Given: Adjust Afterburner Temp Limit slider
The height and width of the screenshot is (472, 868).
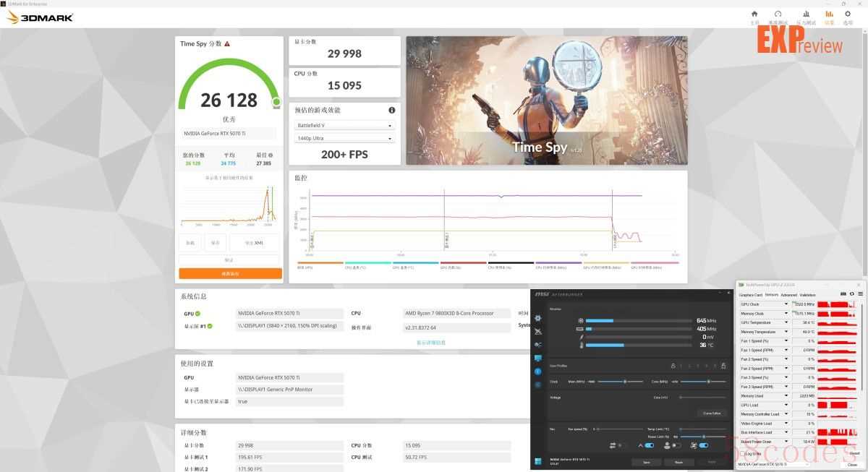Looking at the screenshot, I should [703, 429].
